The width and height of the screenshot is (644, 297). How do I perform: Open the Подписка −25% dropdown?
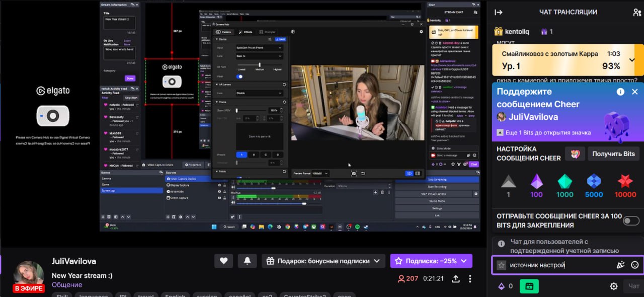tap(431, 261)
